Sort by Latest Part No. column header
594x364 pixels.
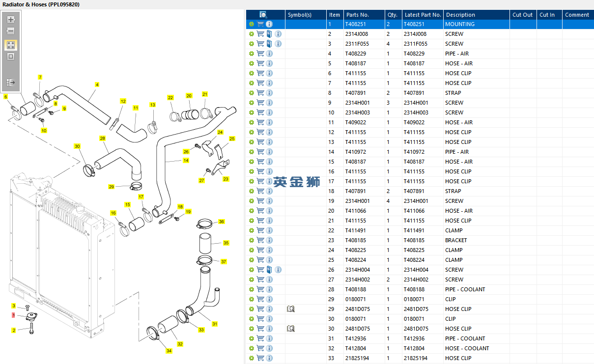[423, 15]
